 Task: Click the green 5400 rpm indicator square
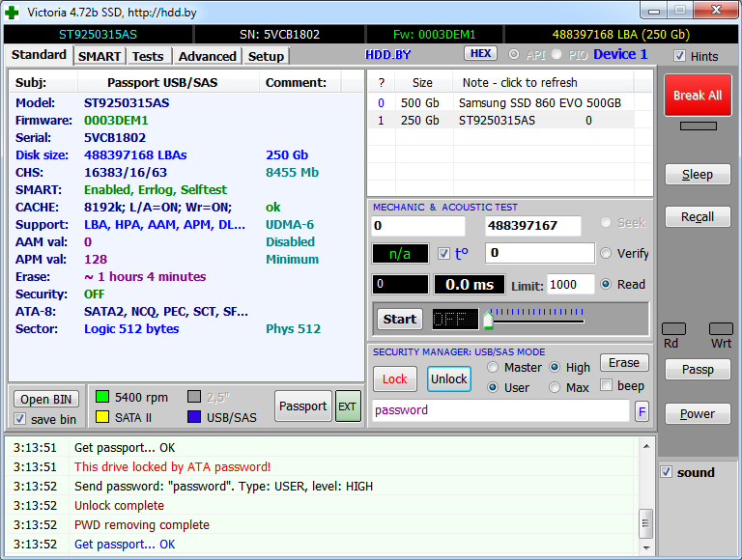coord(102,397)
